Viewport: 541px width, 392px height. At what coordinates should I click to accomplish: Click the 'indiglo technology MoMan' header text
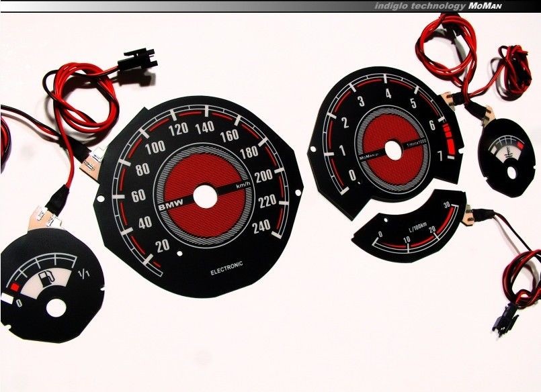(x=438, y=6)
